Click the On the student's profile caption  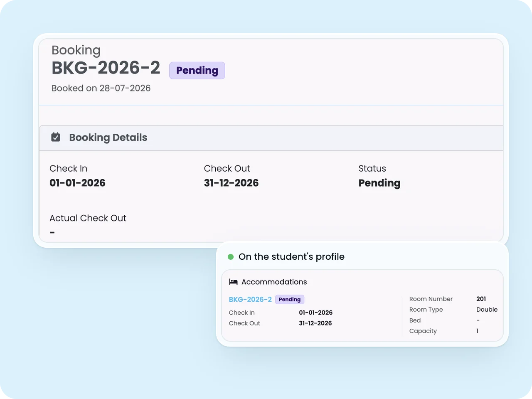291,257
